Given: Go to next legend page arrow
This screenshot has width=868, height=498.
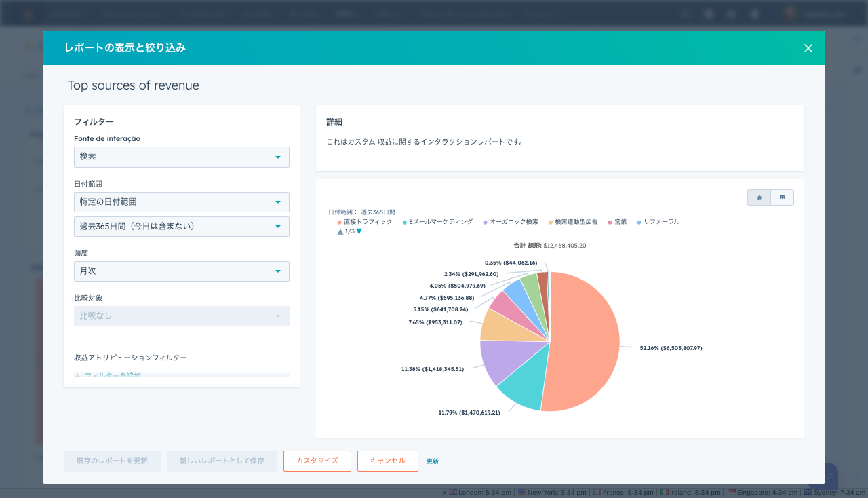Looking at the screenshot, I should [359, 231].
